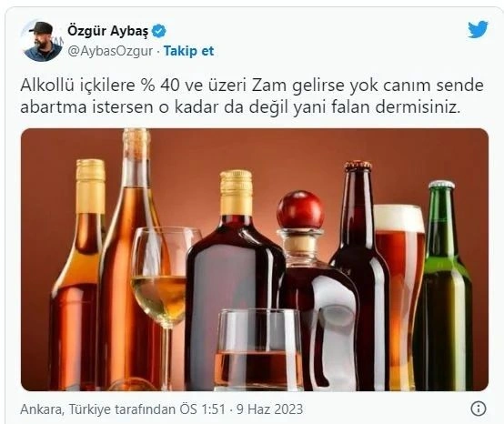The image size is (504, 424).
Task: Click the Twitter bird logo
Action: click(x=478, y=29)
